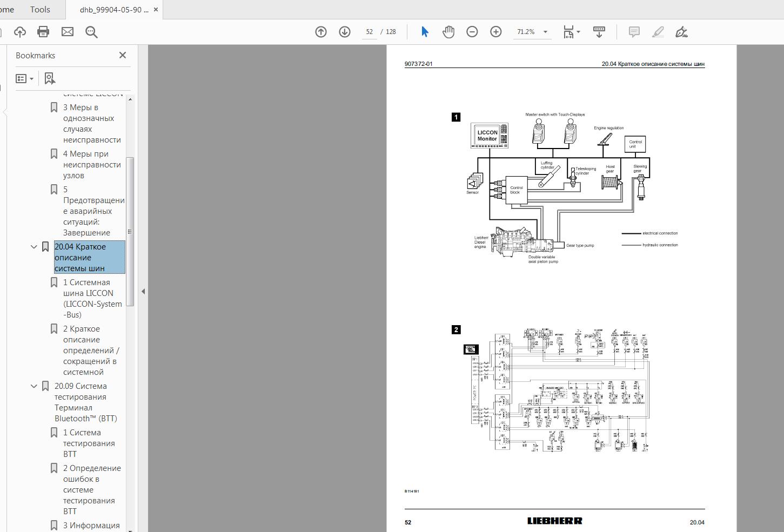The height and width of the screenshot is (532, 784).
Task: Click the scrolling mode keyboard icon
Action: coord(599,32)
